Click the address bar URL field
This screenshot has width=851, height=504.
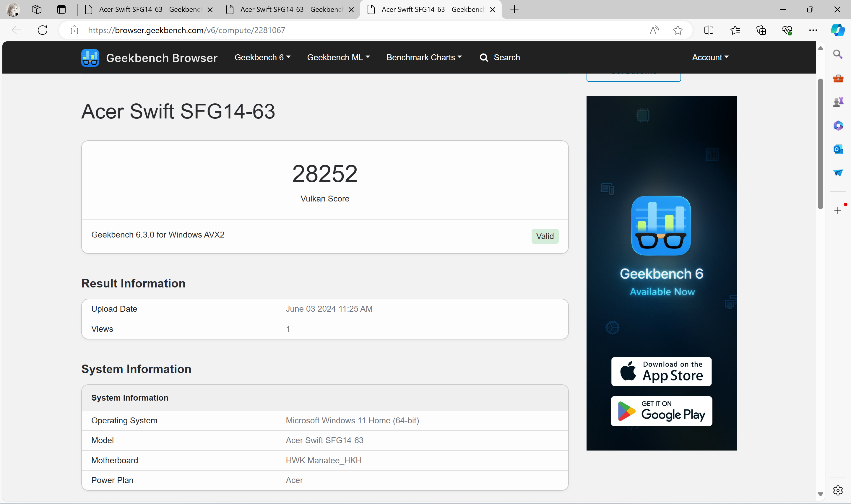tap(357, 30)
